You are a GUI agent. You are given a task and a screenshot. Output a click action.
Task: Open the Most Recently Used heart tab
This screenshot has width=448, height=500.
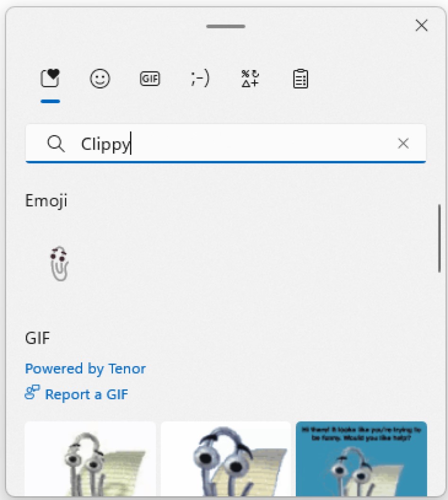[x=50, y=79]
